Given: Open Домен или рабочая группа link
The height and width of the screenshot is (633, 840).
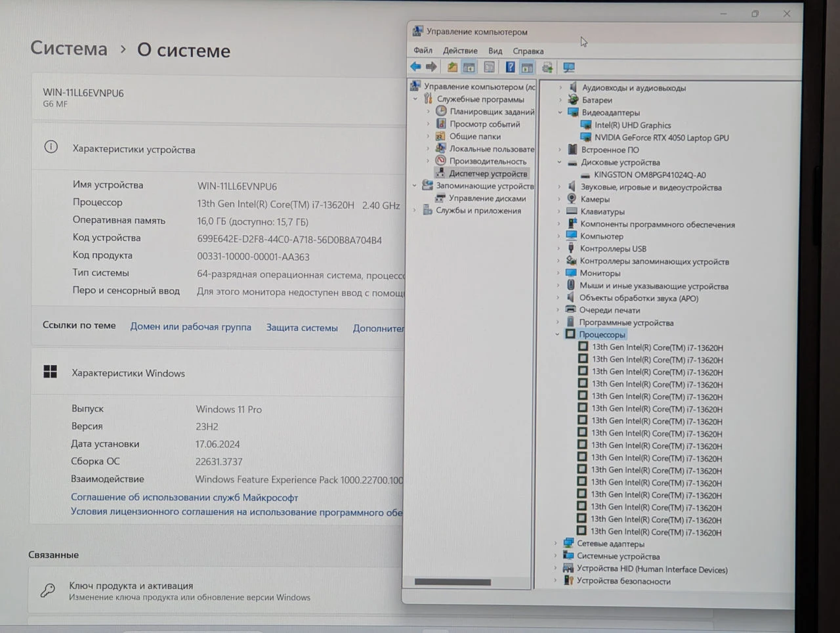Looking at the screenshot, I should pyautogui.click(x=191, y=326).
